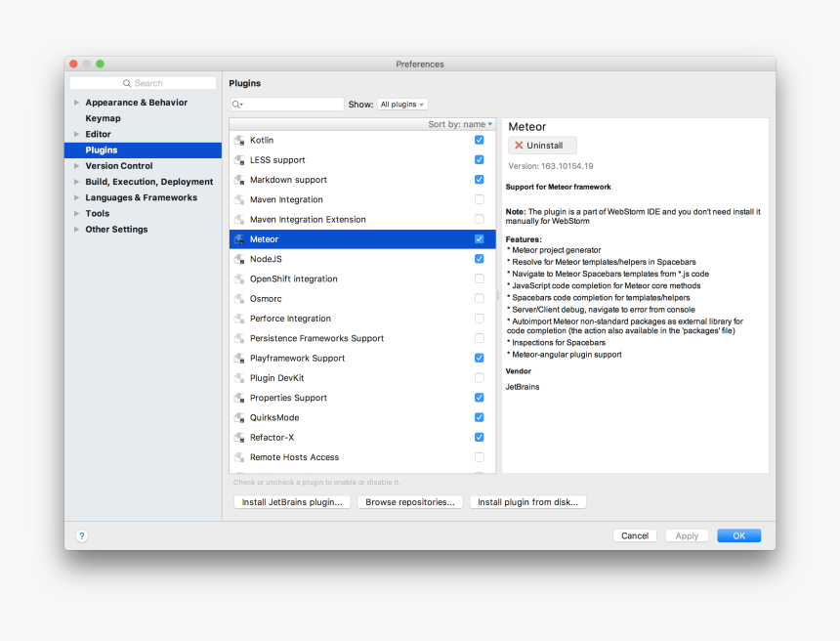The height and width of the screenshot is (641, 840).
Task: Uninstall the Meteor plugin
Action: point(542,146)
